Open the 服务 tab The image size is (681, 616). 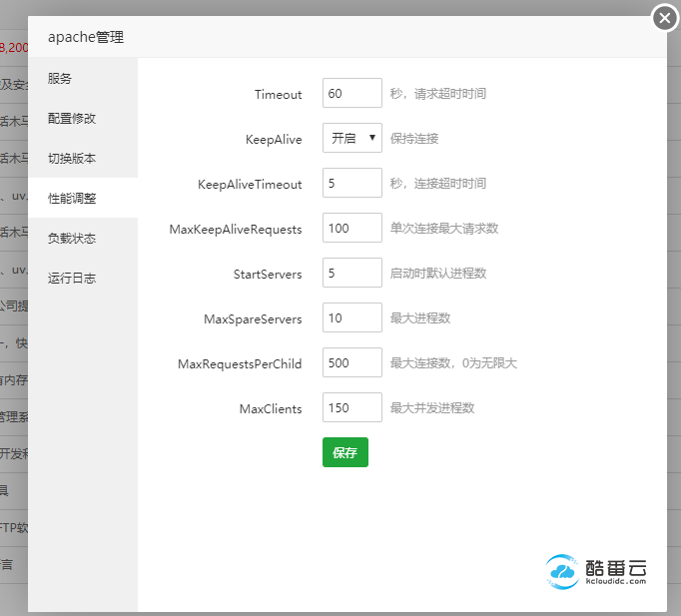(x=60, y=79)
